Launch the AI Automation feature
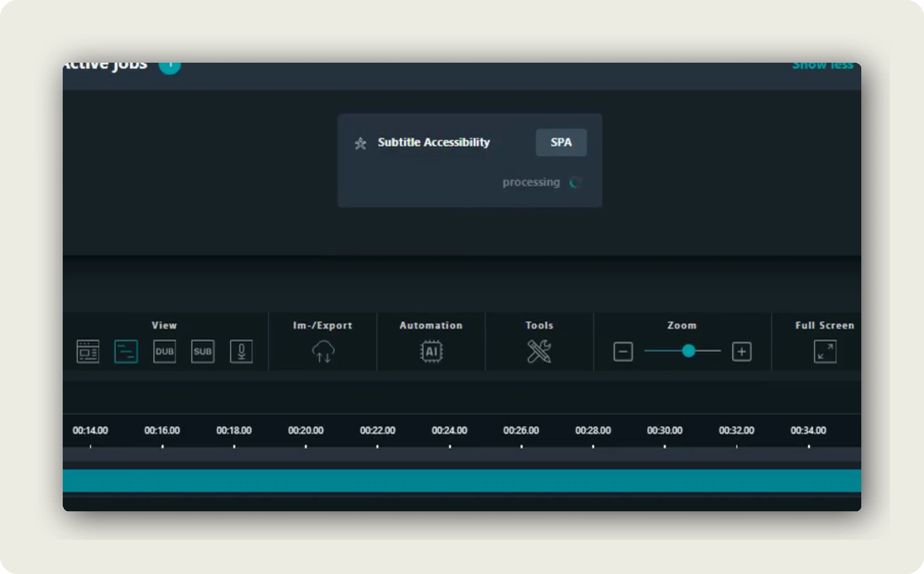Screen dimensions: 924x574 431,352
